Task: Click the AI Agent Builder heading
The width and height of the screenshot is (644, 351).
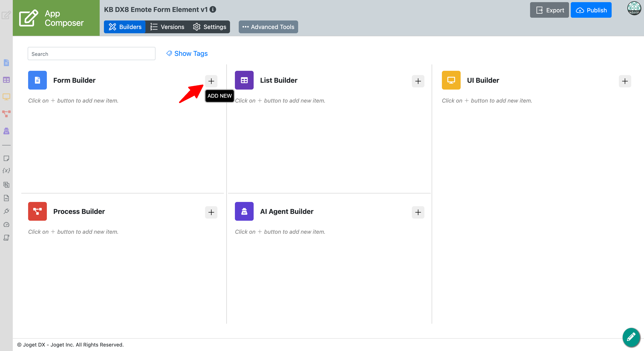Action: coord(286,211)
